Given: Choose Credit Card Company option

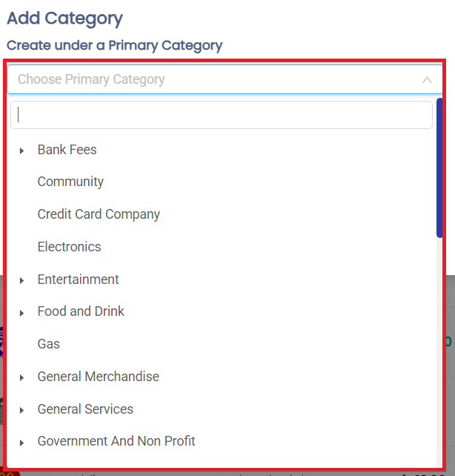Looking at the screenshot, I should pos(99,214).
